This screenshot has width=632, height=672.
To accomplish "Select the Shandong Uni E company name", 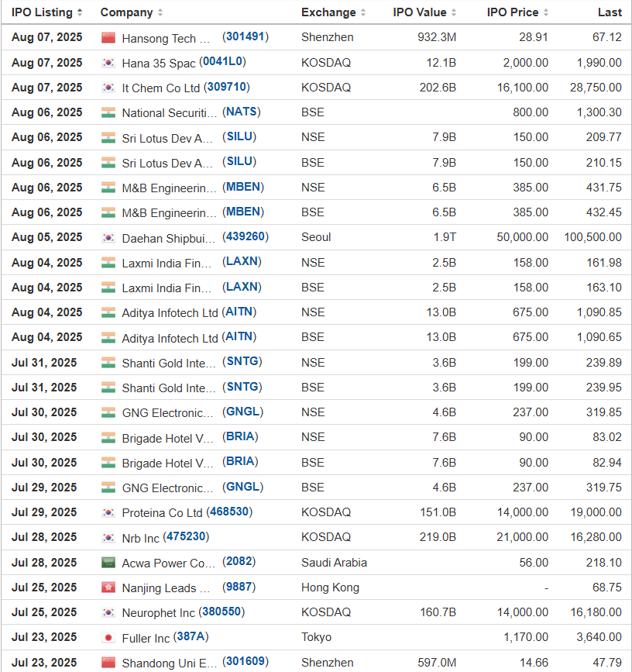I will tap(169, 663).
